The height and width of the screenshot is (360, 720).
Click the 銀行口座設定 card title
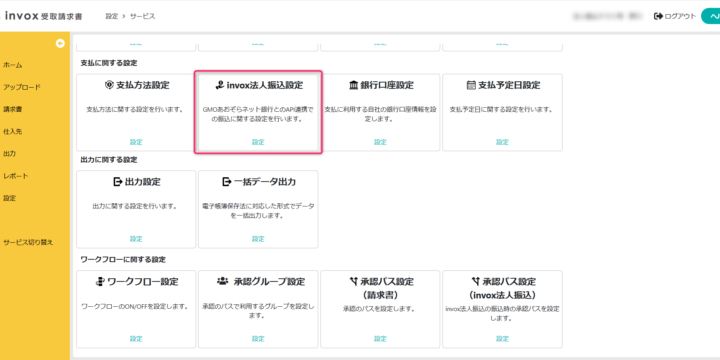coord(387,85)
